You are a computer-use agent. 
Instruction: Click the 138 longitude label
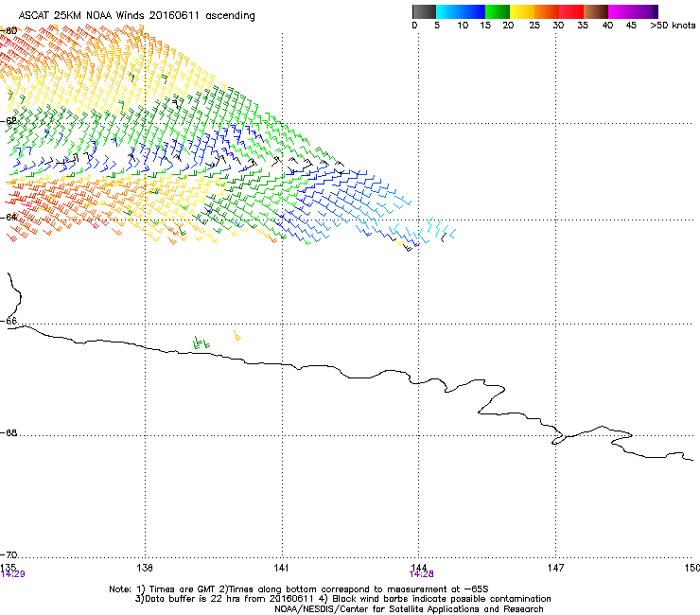(145, 568)
